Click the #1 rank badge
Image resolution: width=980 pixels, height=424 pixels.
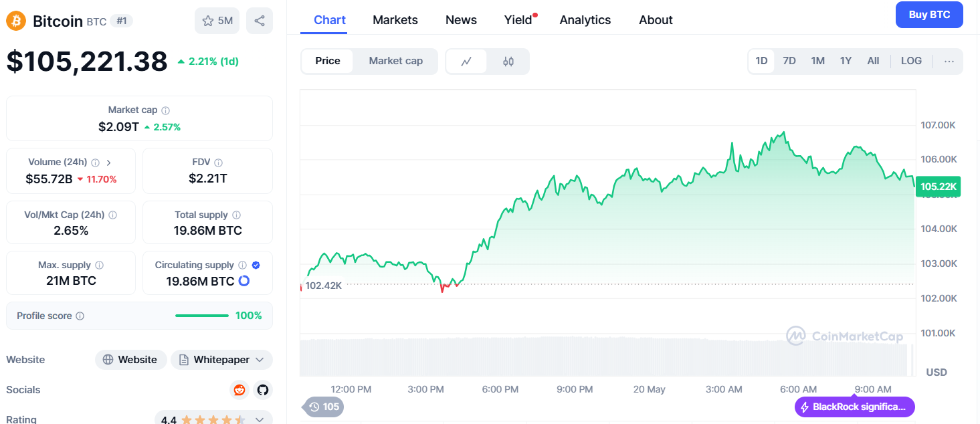coord(122,21)
